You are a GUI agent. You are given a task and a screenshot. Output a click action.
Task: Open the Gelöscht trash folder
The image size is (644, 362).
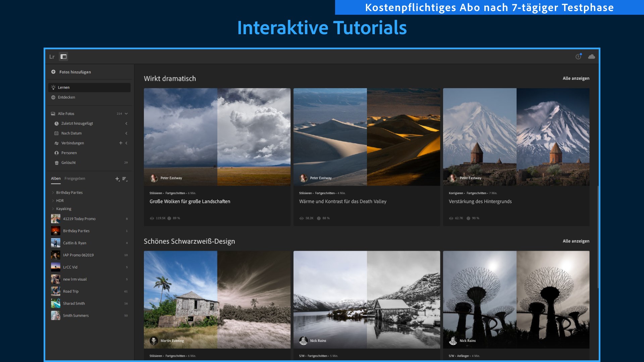68,163
